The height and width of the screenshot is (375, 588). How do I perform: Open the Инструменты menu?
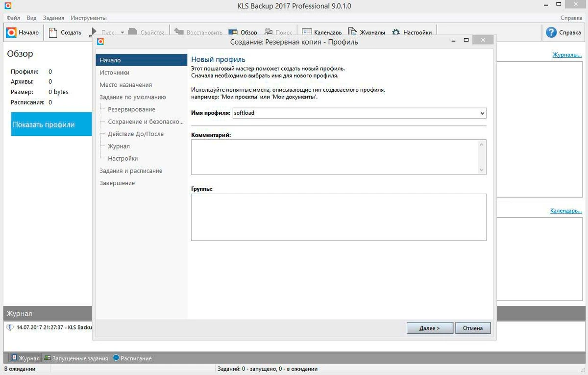point(89,18)
